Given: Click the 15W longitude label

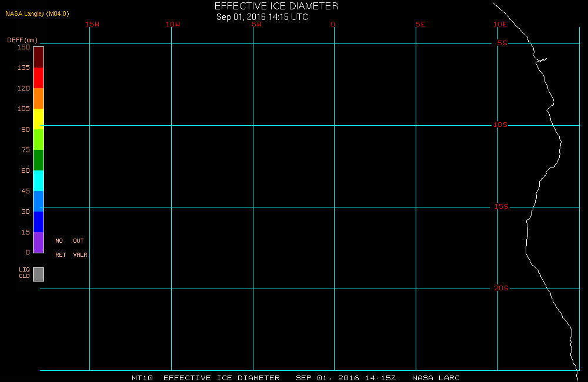Looking at the screenshot, I should pyautogui.click(x=92, y=24).
